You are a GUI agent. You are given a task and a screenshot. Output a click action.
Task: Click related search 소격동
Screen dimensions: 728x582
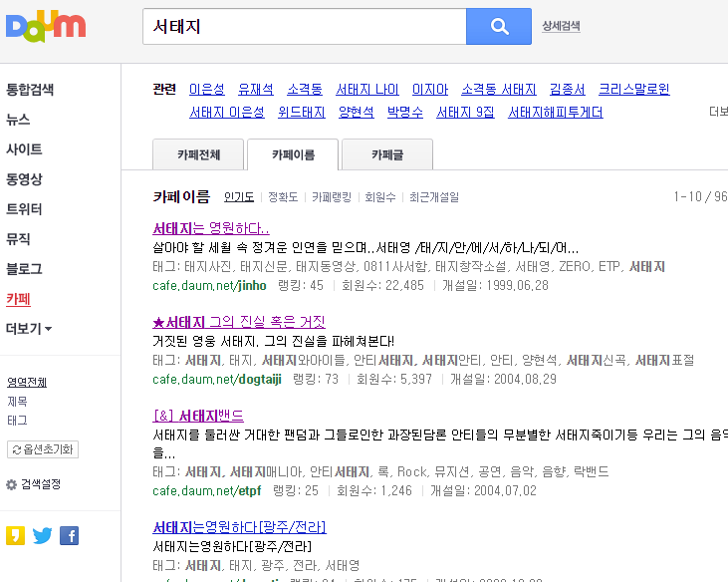305,89
